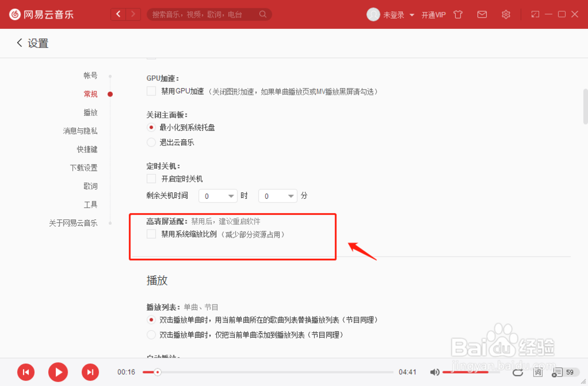Play the previous track
This screenshot has width=588, height=386.
[x=26, y=372]
